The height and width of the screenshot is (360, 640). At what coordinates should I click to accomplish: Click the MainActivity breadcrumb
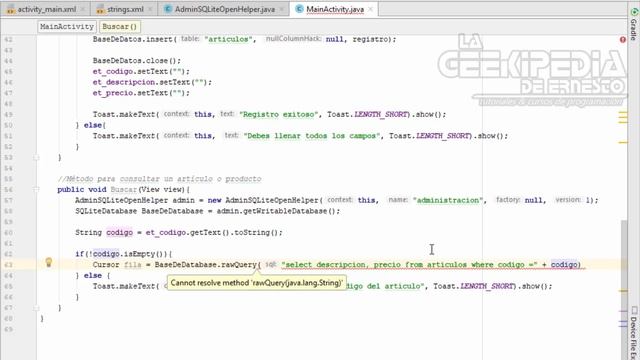tap(67, 27)
